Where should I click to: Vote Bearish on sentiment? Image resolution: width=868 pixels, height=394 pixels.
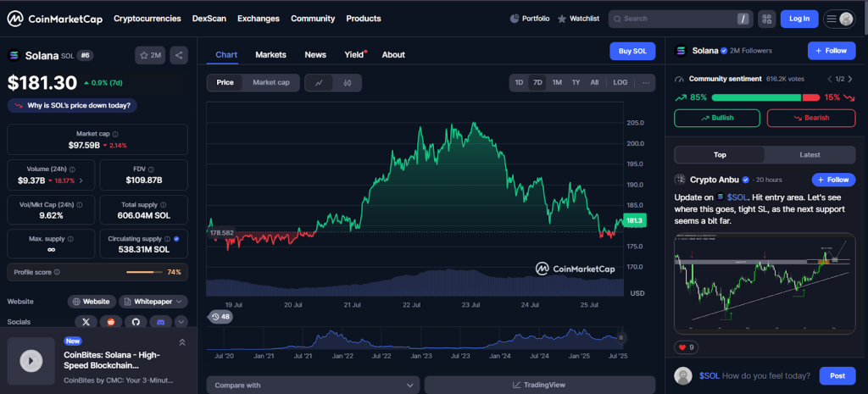[811, 118]
